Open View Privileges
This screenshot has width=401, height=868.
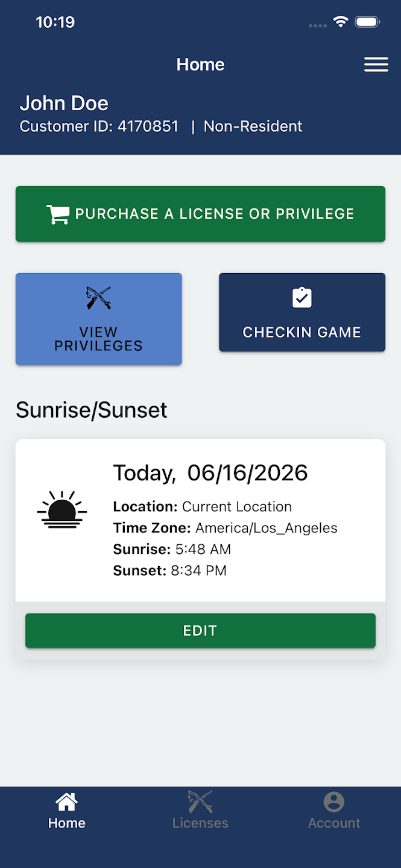click(99, 319)
